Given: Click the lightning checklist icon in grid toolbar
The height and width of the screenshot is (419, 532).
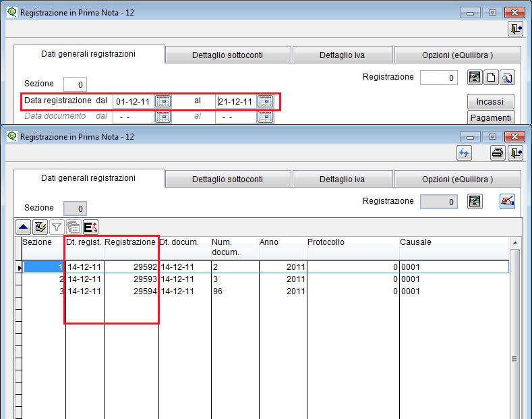Looking at the screenshot, I should point(40,228).
